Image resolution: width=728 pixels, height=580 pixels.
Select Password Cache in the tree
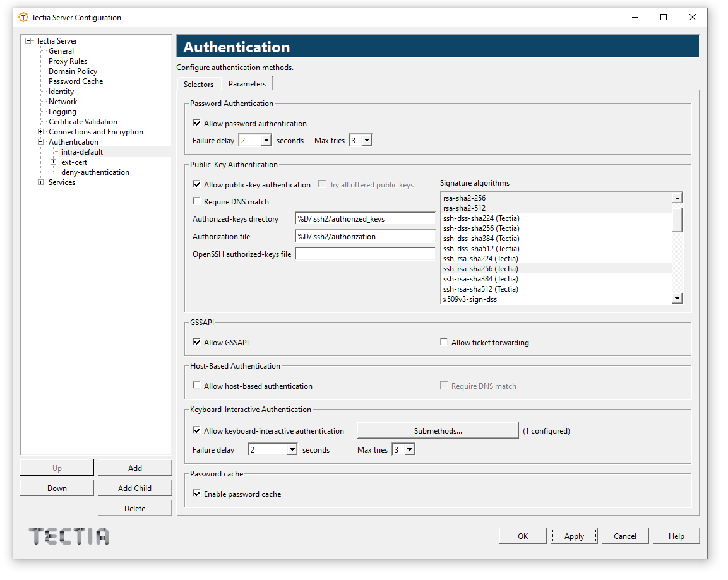(76, 81)
